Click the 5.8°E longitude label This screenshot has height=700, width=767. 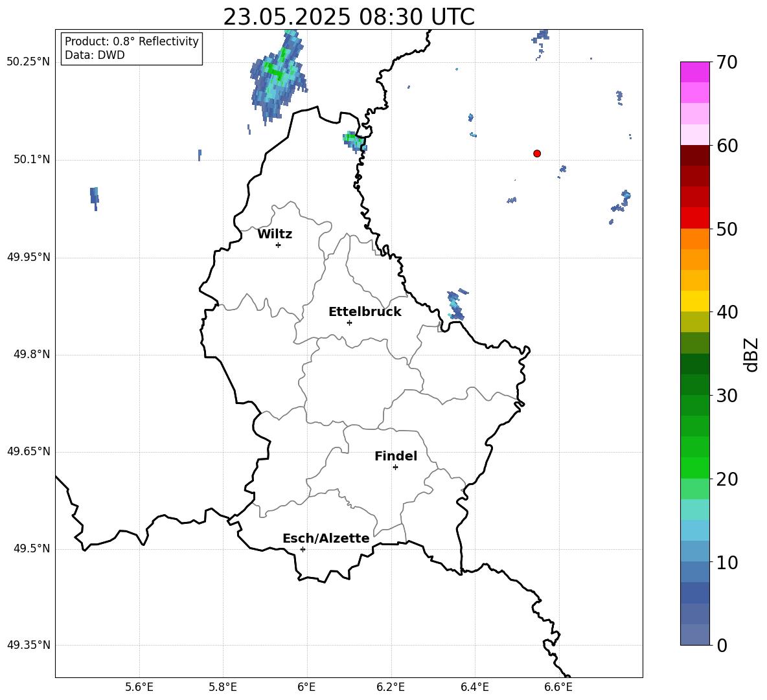click(x=223, y=687)
